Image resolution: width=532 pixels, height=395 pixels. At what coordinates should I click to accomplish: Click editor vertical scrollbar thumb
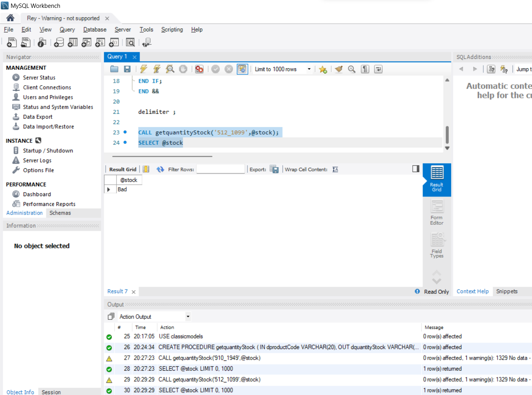[447, 135]
